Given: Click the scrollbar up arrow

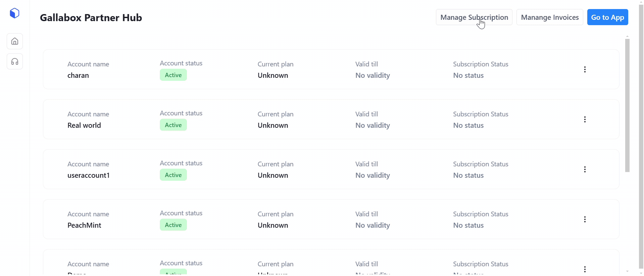Looking at the screenshot, I should pyautogui.click(x=627, y=36).
